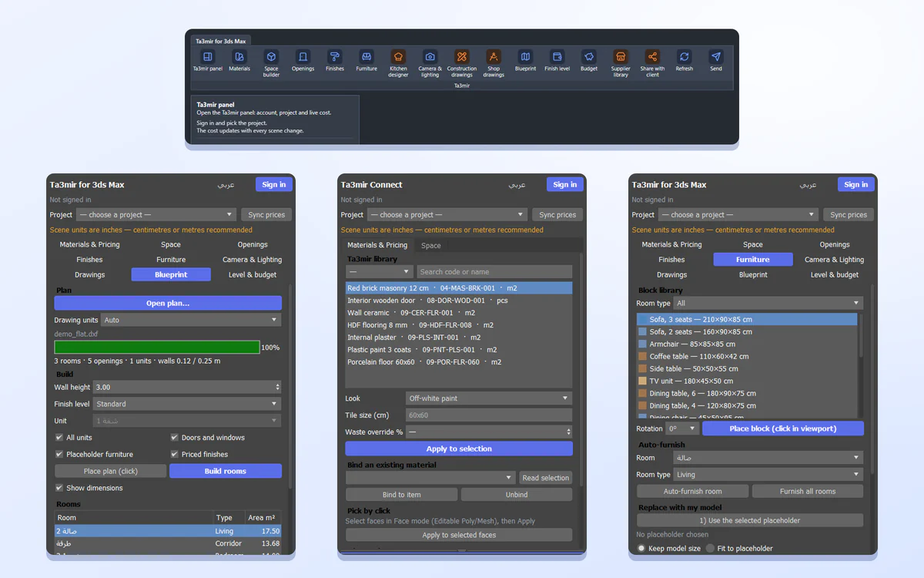
Task: Open the Rotation 0° dropdown
Action: click(682, 428)
